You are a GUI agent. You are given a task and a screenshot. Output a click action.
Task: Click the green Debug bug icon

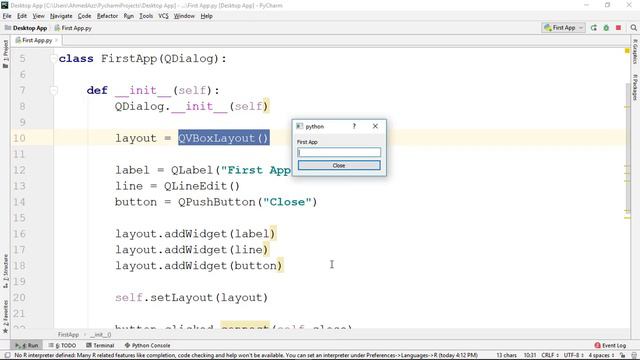pyautogui.click(x=606, y=28)
